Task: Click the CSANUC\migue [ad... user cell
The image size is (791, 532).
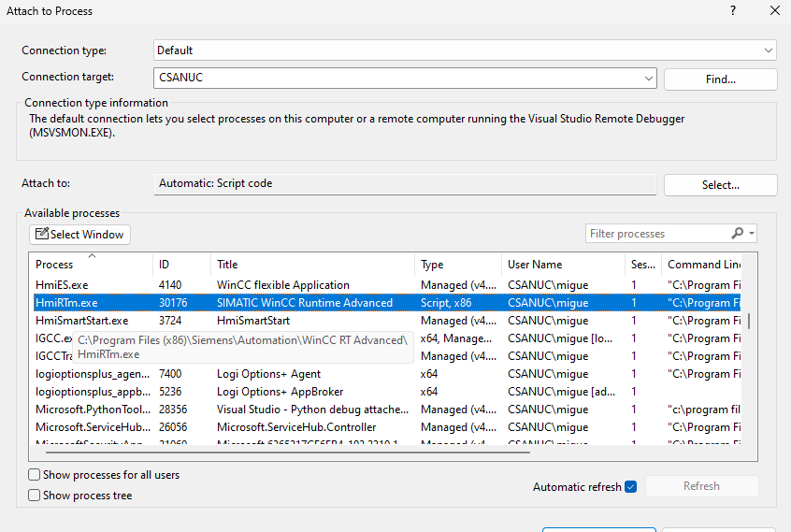Action: [562, 392]
